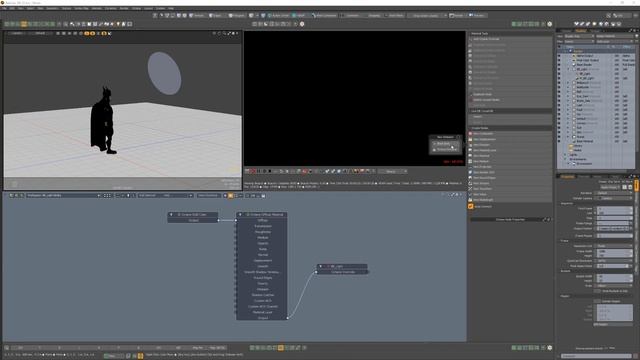Open the File menu
This screenshot has width=640, height=360.
point(4,8)
